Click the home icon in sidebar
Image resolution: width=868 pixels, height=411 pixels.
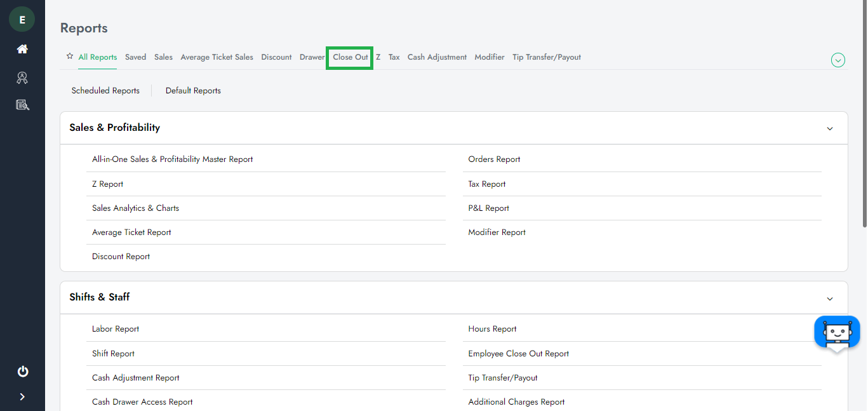point(22,50)
